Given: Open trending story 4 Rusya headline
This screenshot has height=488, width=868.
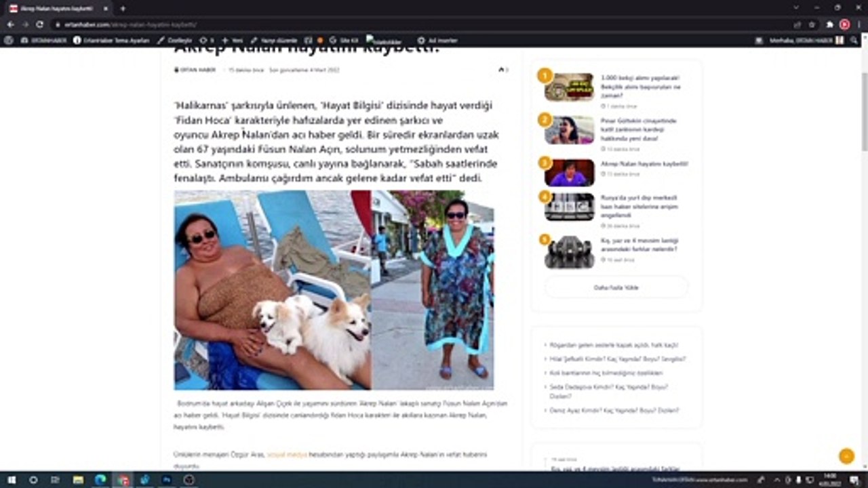Looking at the screenshot, I should 639,206.
